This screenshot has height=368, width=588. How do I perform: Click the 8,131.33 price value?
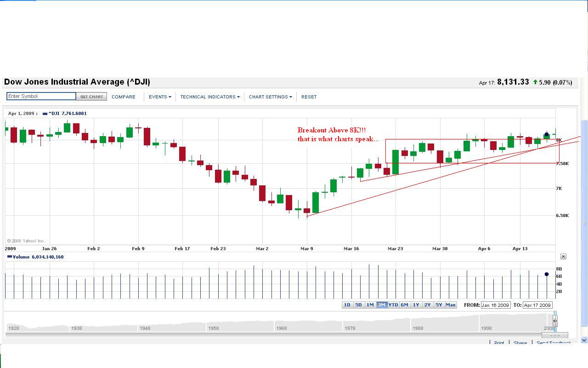(513, 82)
